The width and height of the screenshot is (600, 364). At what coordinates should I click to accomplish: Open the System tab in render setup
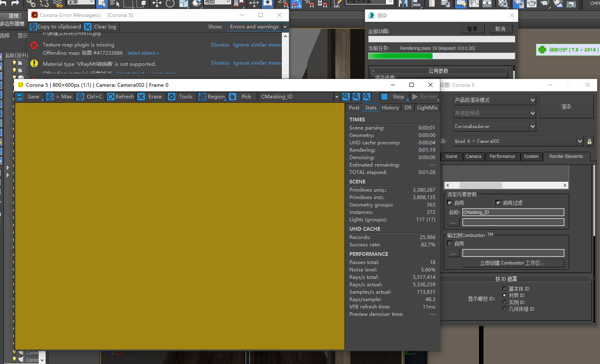pyautogui.click(x=531, y=156)
